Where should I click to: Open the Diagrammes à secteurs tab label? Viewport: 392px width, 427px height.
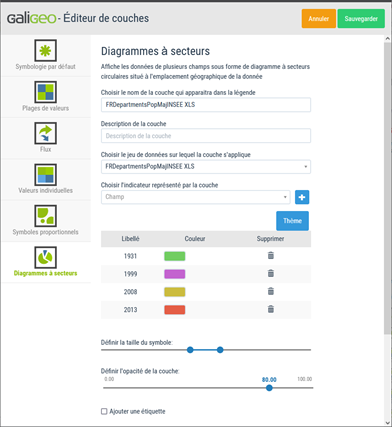coord(46,273)
